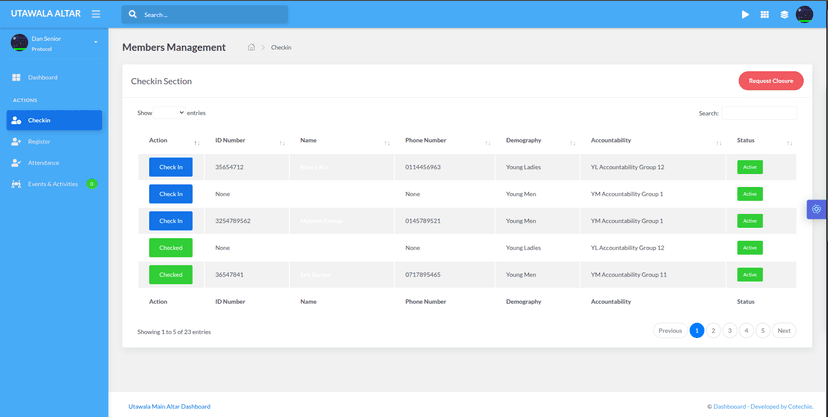The width and height of the screenshot is (828, 417).
Task: Sort by ID Number column arrows
Action: tap(282, 142)
